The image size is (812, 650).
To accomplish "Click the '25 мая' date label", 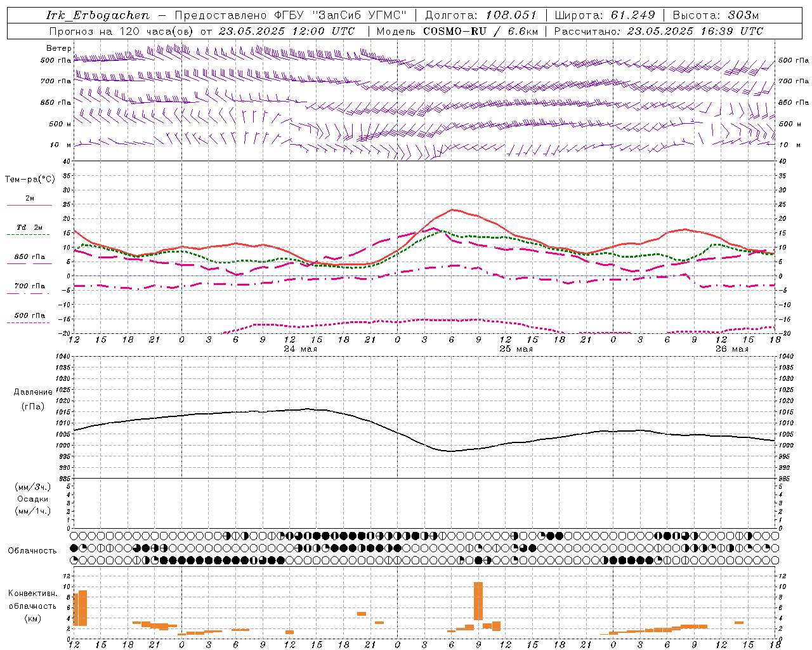I will click(516, 349).
